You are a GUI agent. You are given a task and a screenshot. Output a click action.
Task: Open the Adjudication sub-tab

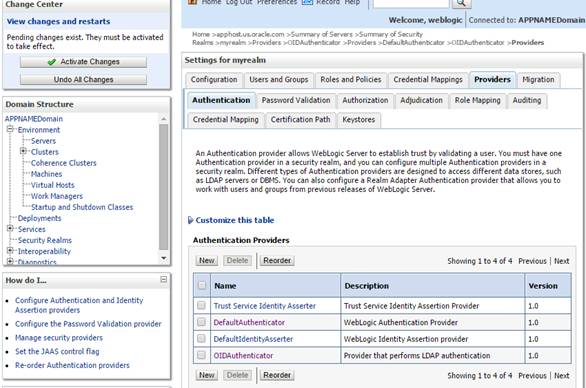[421, 100]
